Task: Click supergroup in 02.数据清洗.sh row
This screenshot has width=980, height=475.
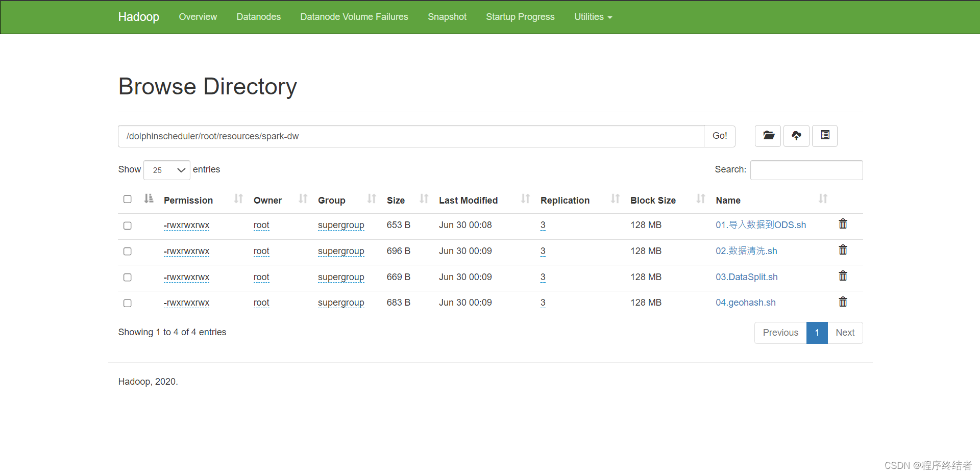Action: pos(341,251)
